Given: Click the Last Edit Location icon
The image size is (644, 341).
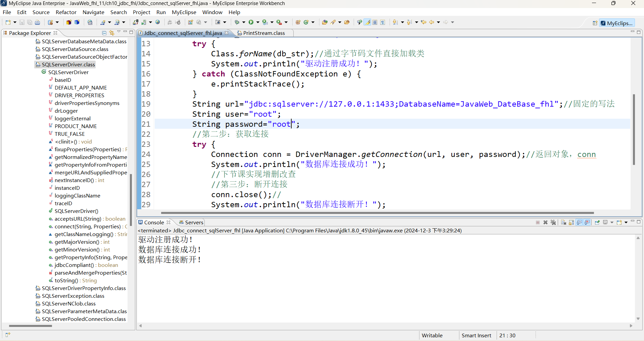Looking at the screenshot, I should point(424,22).
